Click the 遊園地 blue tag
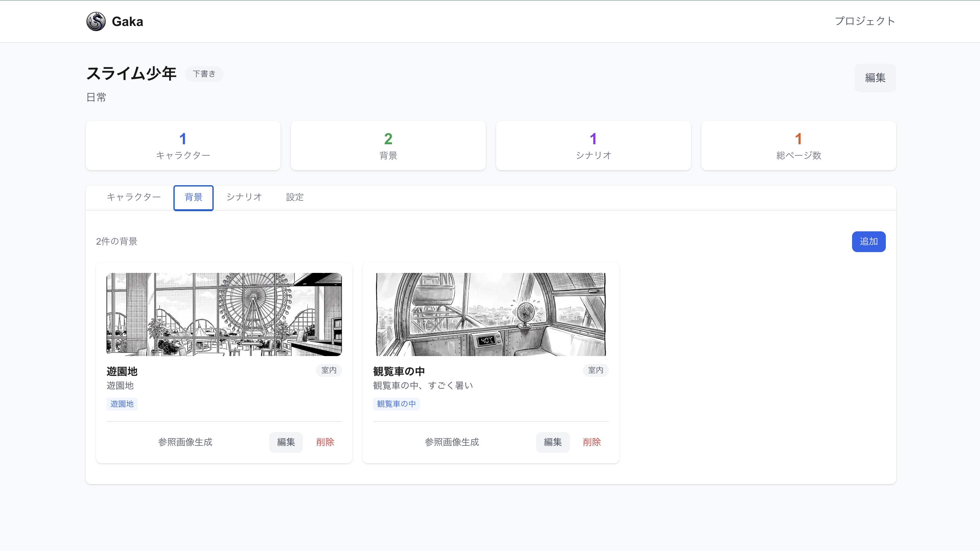The height and width of the screenshot is (551, 980). click(122, 404)
